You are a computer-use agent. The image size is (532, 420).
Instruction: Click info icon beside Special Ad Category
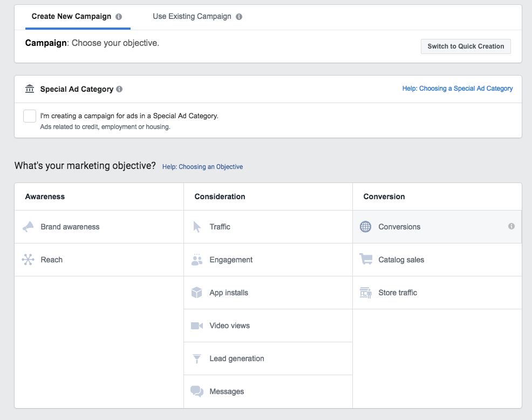(119, 89)
